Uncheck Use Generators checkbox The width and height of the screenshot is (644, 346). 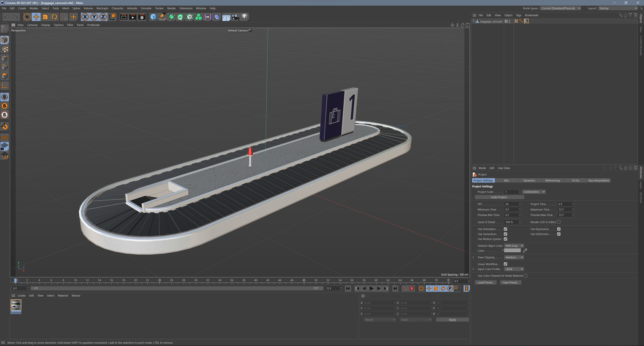[505, 234]
